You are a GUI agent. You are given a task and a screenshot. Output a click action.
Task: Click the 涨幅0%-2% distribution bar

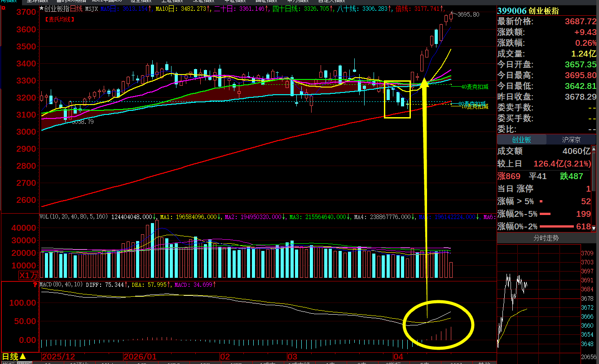pyautogui.click(x=557, y=227)
